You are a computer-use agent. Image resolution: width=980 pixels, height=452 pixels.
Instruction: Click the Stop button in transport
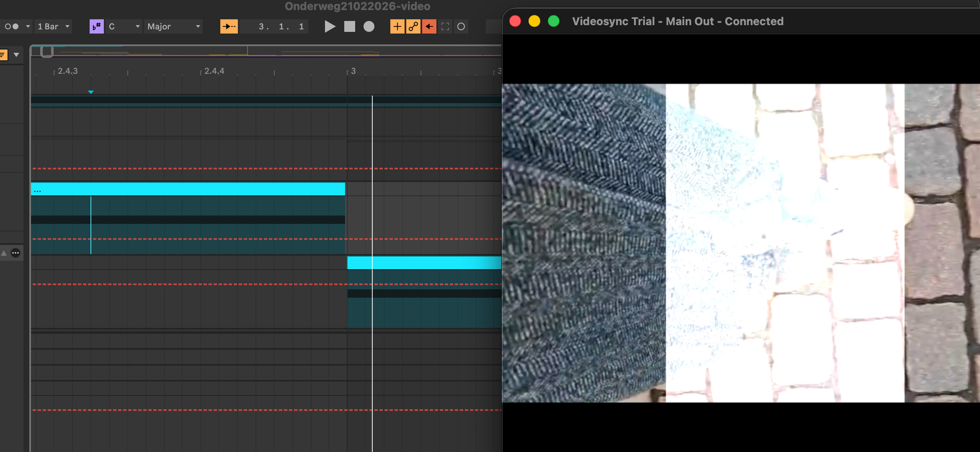coord(350,27)
